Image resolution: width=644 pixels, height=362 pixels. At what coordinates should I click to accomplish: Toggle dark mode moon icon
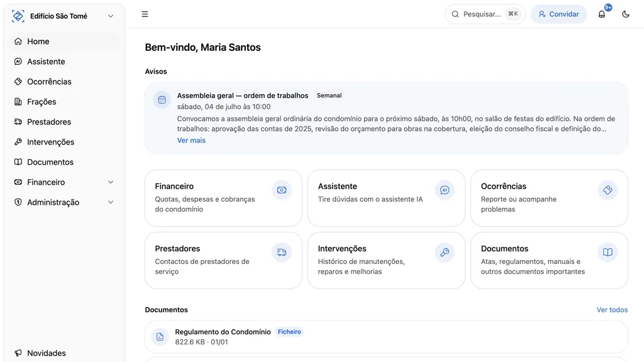tap(626, 14)
